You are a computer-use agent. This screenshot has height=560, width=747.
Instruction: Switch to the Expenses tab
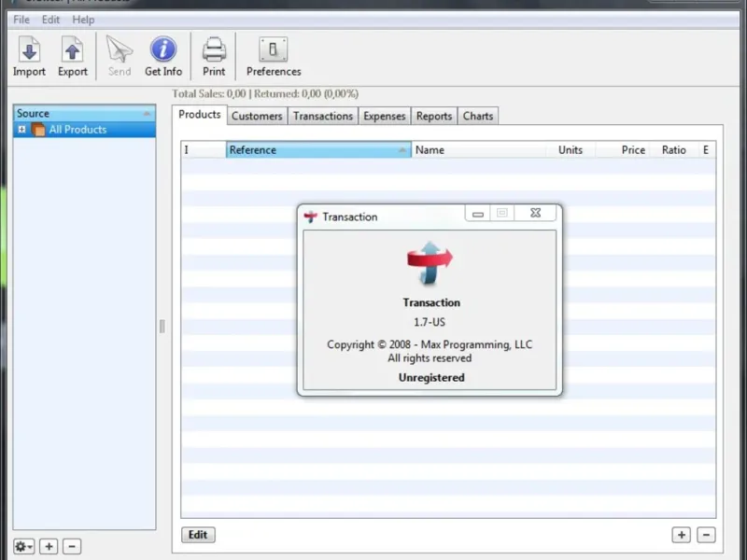(385, 116)
